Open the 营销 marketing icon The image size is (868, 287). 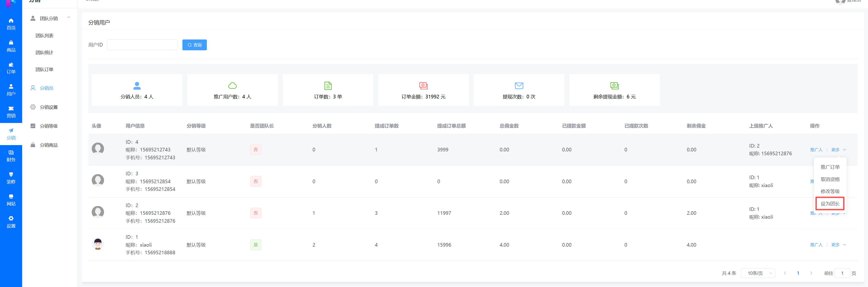point(11,111)
